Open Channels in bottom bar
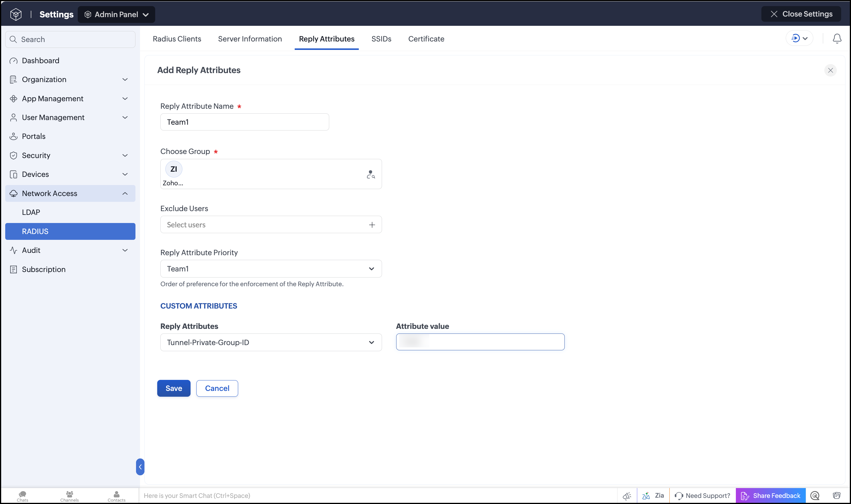Screen dimensions: 851x504 tap(69, 496)
